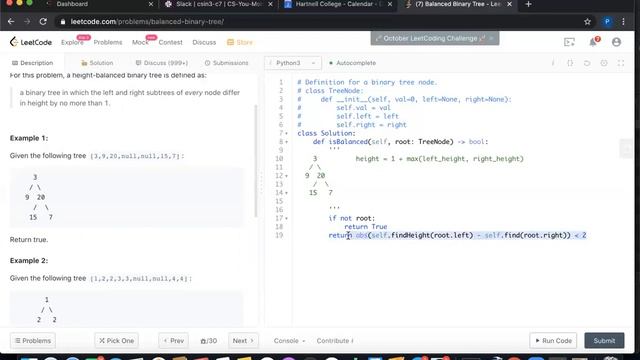
Task: Format code with the braces icon
Action: click(570, 63)
